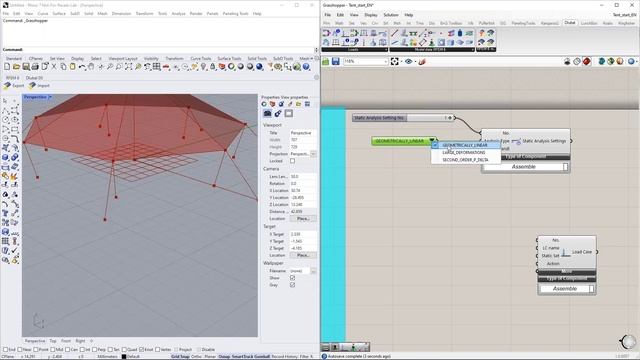The height and width of the screenshot is (360, 640).
Task: Switch to the Dlubal tab in Grasshopper
Action: 569,23
